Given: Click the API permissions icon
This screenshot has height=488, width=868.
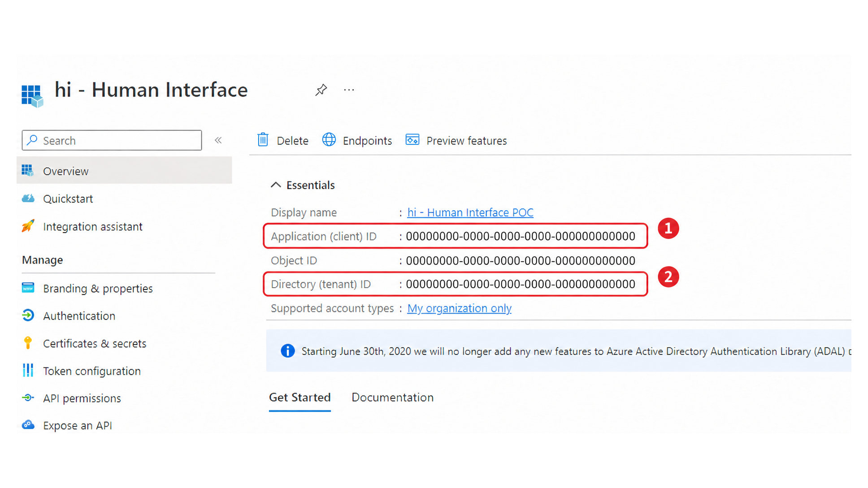Looking at the screenshot, I should click(x=28, y=398).
